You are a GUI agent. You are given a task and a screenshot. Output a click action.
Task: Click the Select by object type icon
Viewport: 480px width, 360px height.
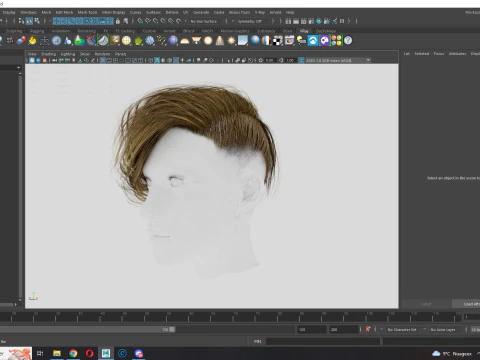29,21
